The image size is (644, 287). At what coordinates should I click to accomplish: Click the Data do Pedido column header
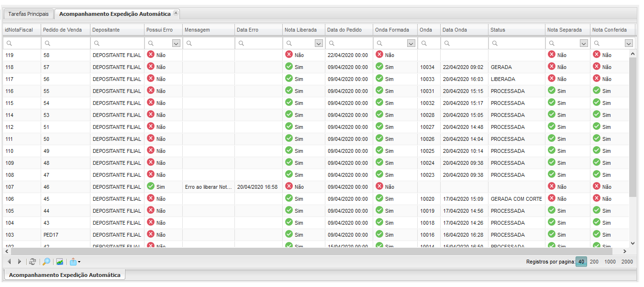[349, 30]
